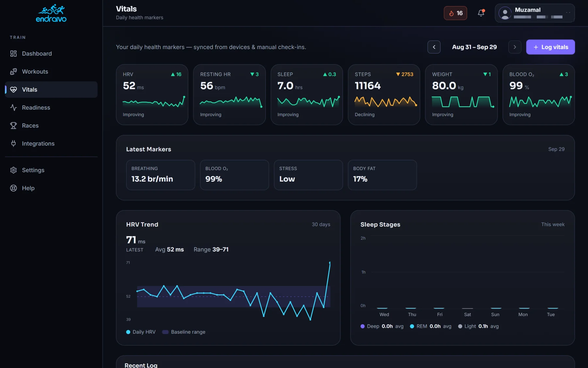Select the Vitals sidebar item
Screen dimensions: 588x368
tap(51, 90)
